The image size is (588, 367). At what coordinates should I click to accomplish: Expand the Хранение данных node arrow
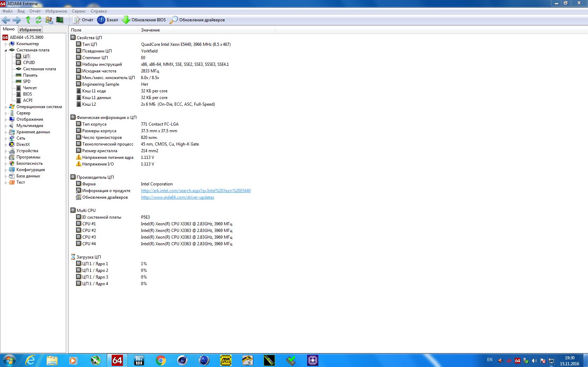tap(6, 132)
